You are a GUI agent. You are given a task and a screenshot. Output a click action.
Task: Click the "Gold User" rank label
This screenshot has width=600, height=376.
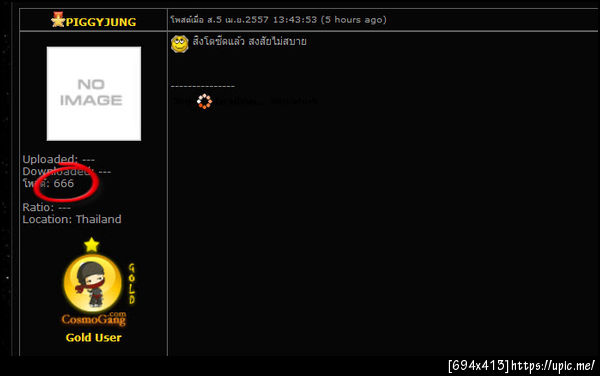(x=94, y=337)
